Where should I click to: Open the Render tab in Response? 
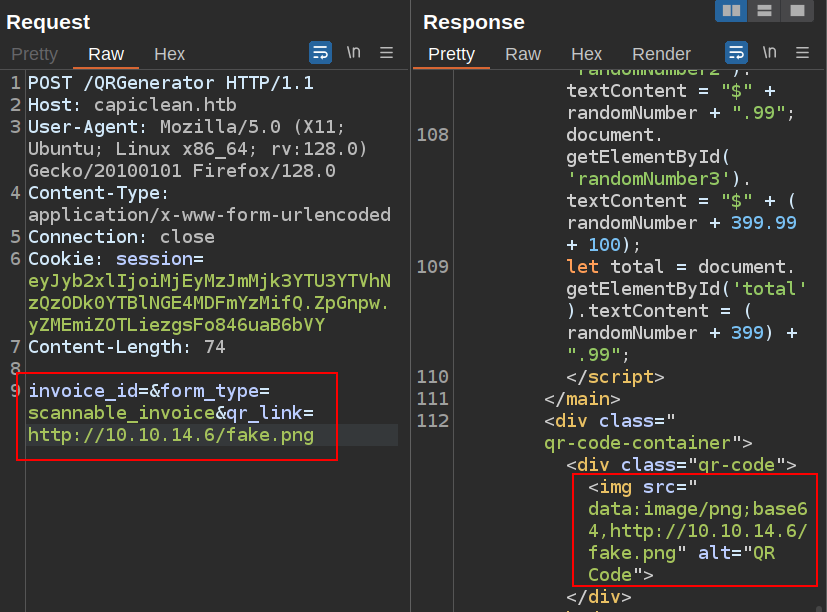661,54
